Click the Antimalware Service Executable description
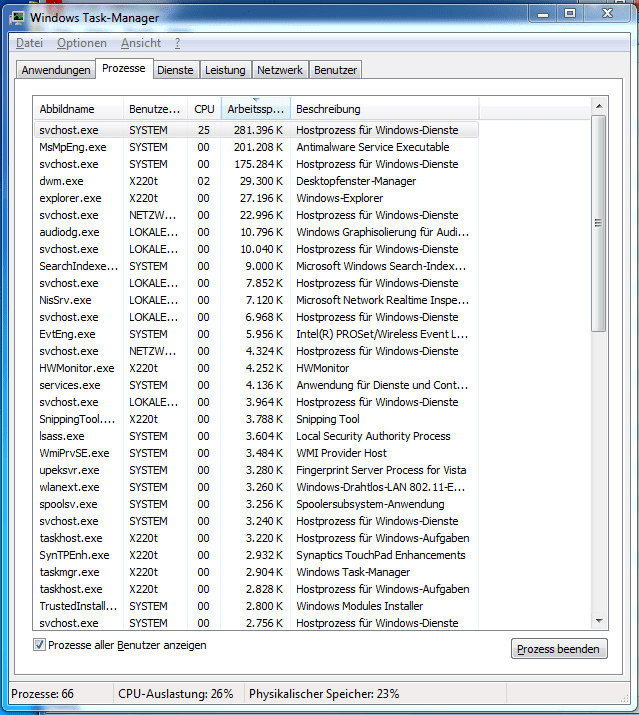This screenshot has width=639, height=715. (x=373, y=147)
